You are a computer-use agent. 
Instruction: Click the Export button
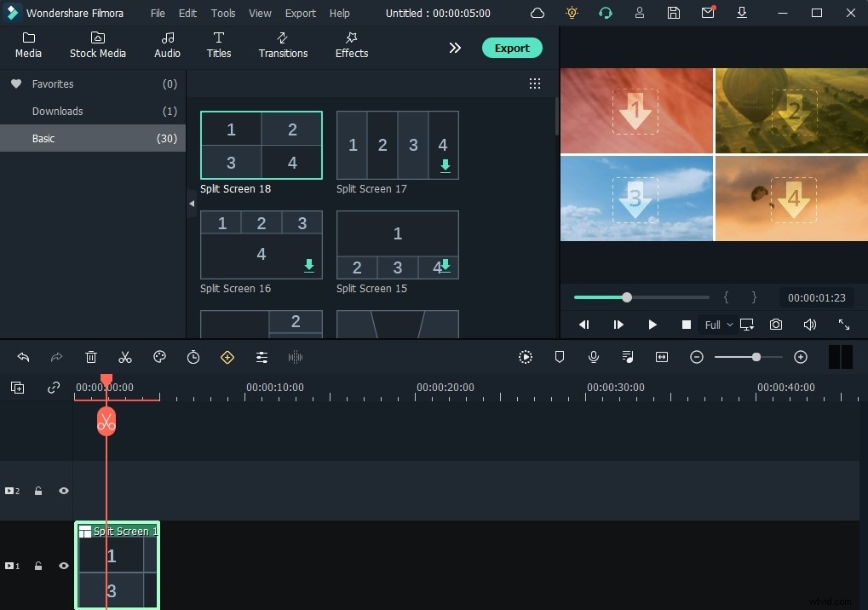512,48
